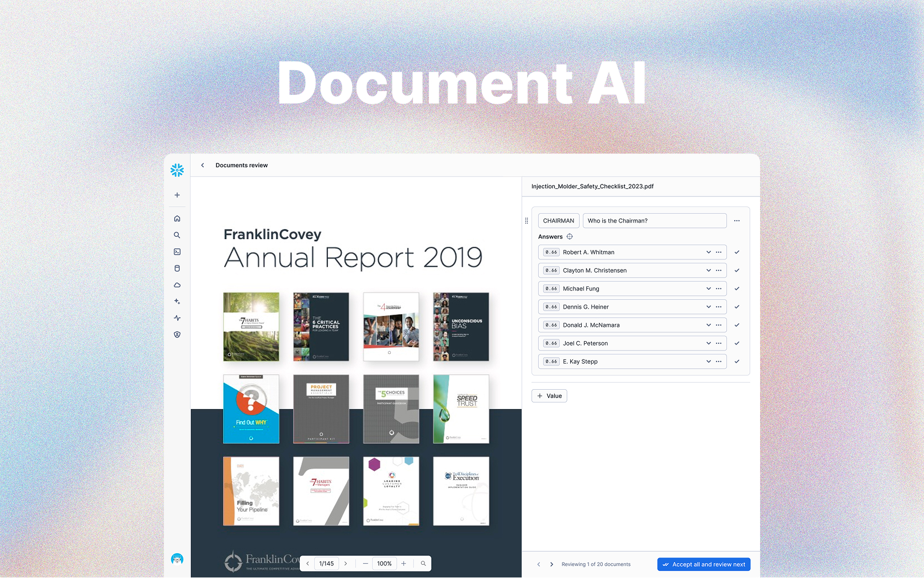Accept the Joel C. Peterson answer checkmark
Screen dimensions: 924x578
737,343
